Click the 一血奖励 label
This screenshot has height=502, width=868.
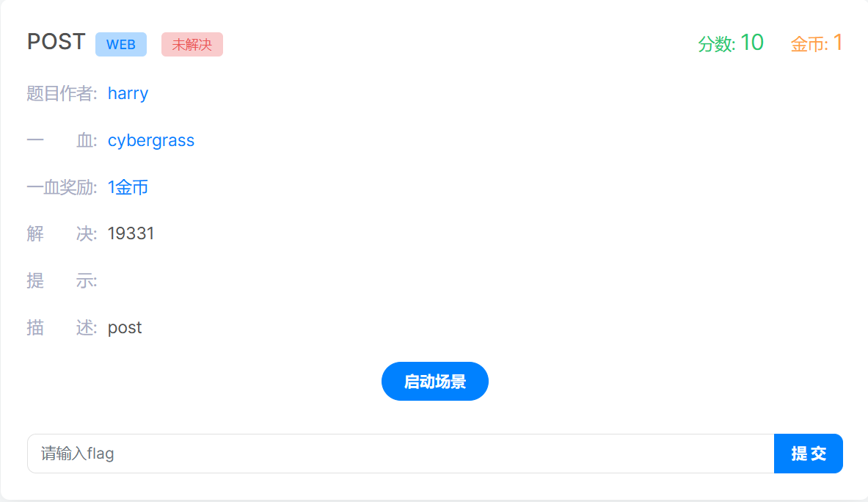coord(62,187)
